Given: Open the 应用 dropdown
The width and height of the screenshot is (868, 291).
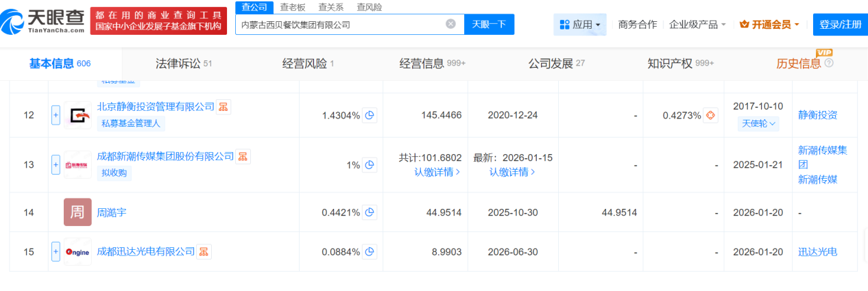Looking at the screenshot, I should pos(579,24).
